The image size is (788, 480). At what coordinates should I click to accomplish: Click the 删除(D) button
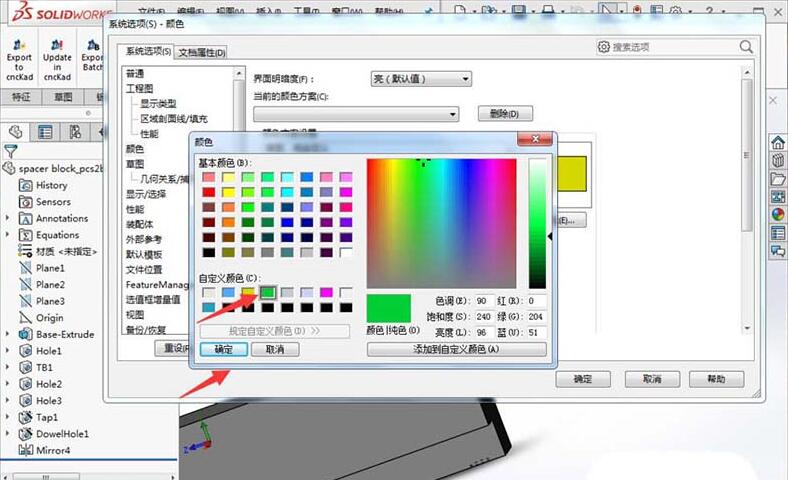coord(505,114)
